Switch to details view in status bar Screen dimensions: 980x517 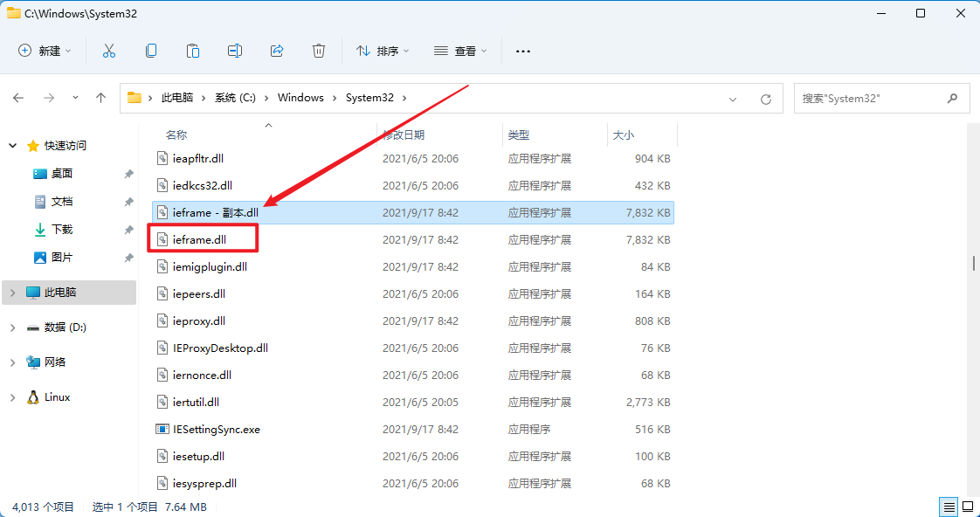[x=949, y=507]
